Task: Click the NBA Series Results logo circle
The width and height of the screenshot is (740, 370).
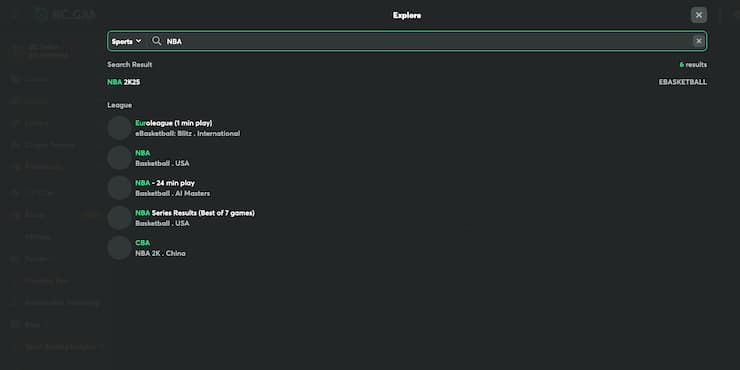Action: (119, 218)
